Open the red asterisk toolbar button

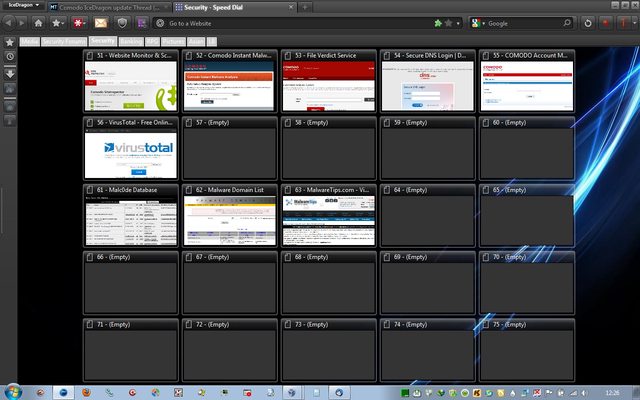[x=79, y=23]
